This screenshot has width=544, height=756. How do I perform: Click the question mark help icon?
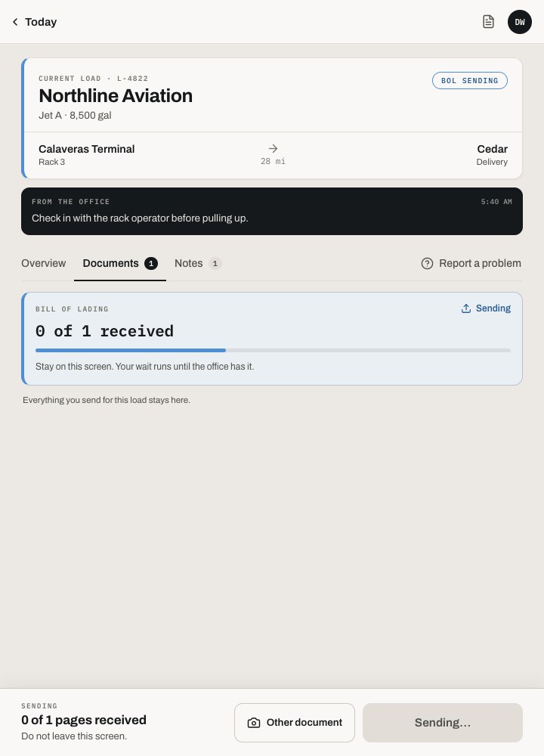(427, 263)
